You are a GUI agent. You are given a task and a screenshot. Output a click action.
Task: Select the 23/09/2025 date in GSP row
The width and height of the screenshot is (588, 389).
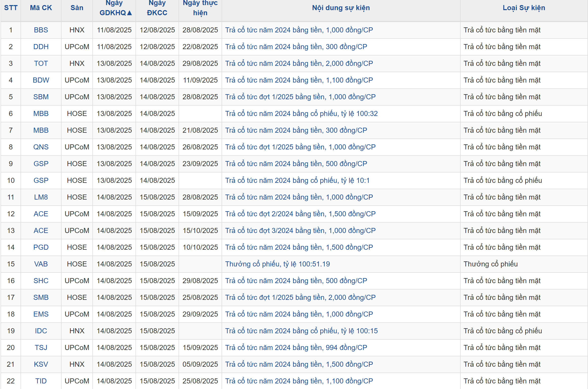(200, 164)
